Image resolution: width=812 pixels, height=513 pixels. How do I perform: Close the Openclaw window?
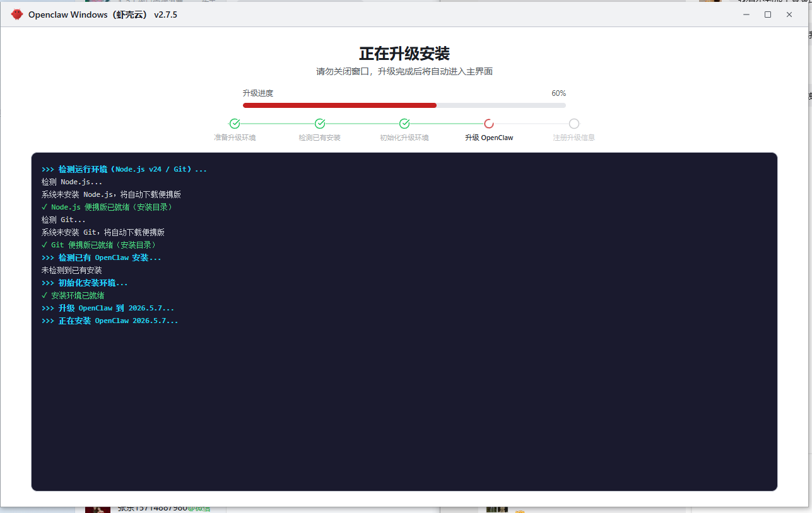[789, 15]
